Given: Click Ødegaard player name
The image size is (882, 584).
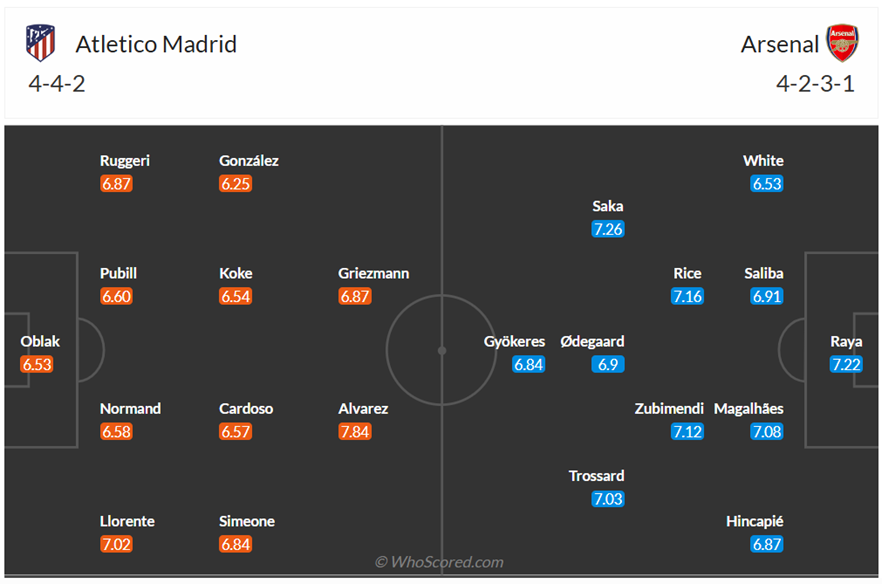Looking at the screenshot, I should (x=592, y=342).
